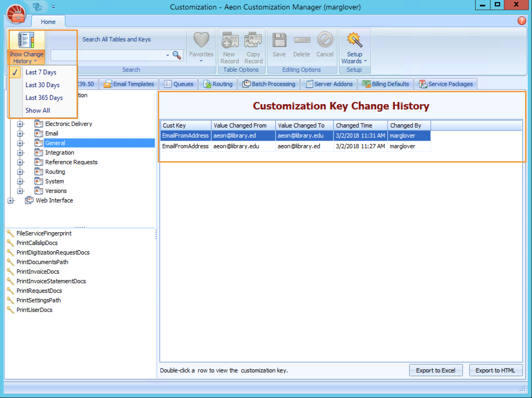Screen dimensions: 532x398
Task: Select the PrintUserDocs customization key
Action: pos(34,310)
